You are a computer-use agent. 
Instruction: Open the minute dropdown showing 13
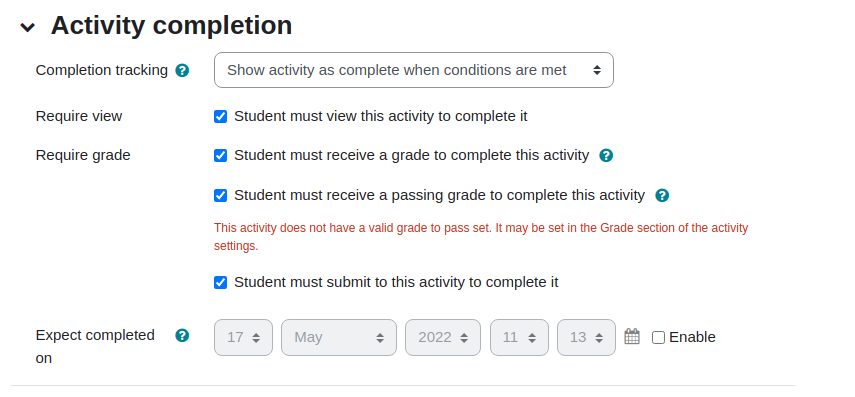coord(586,338)
